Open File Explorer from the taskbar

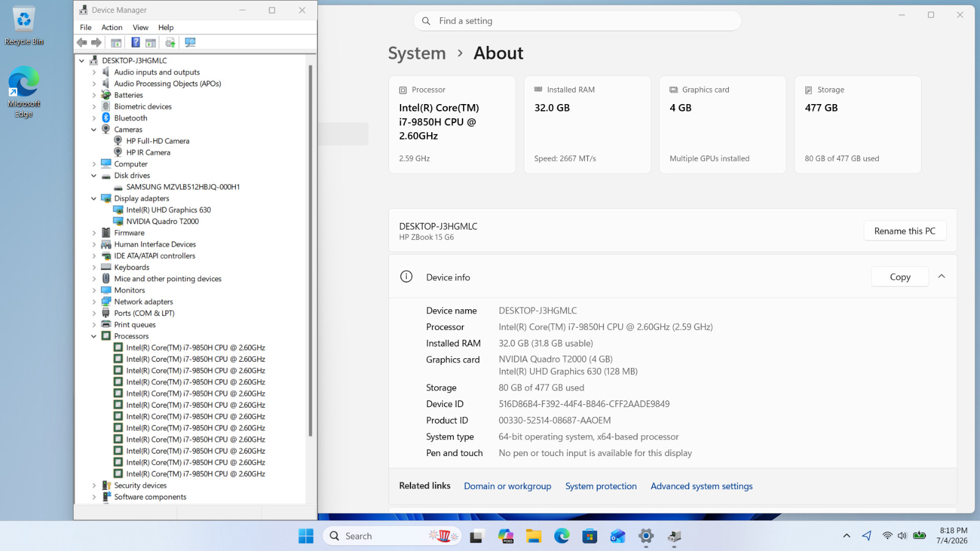click(x=533, y=536)
